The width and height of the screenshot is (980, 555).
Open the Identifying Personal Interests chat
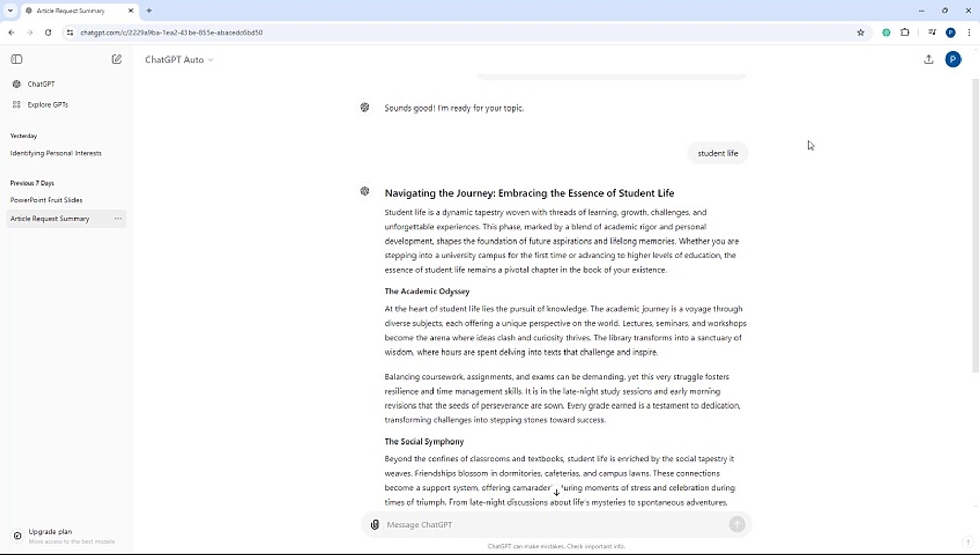coord(55,153)
